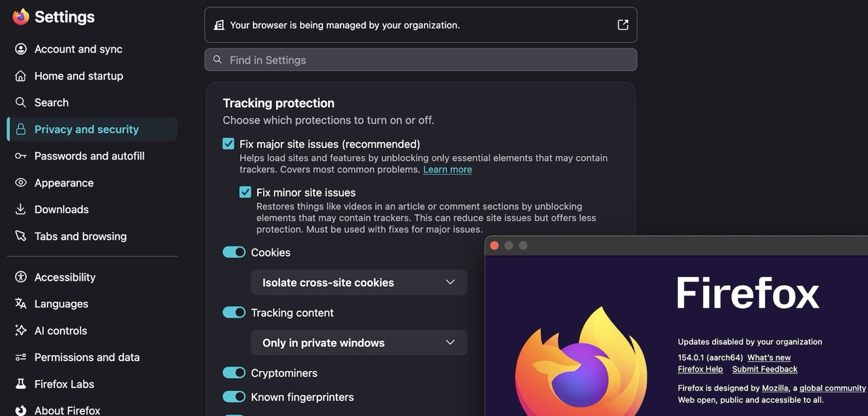
Task: Focus the Find in Settings search field
Action: 420,60
